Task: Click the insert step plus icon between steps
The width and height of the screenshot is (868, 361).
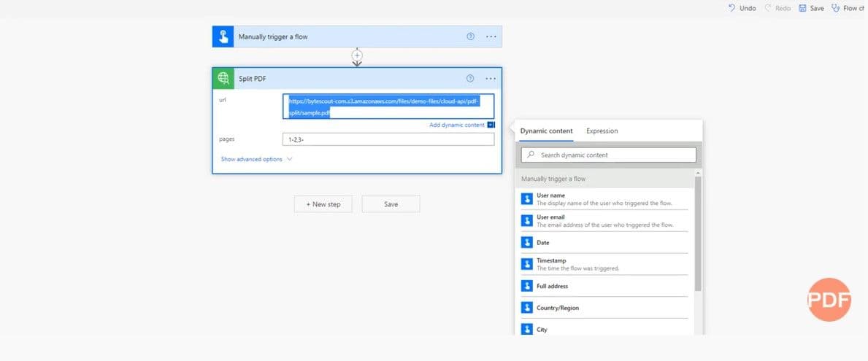Action: [357, 55]
